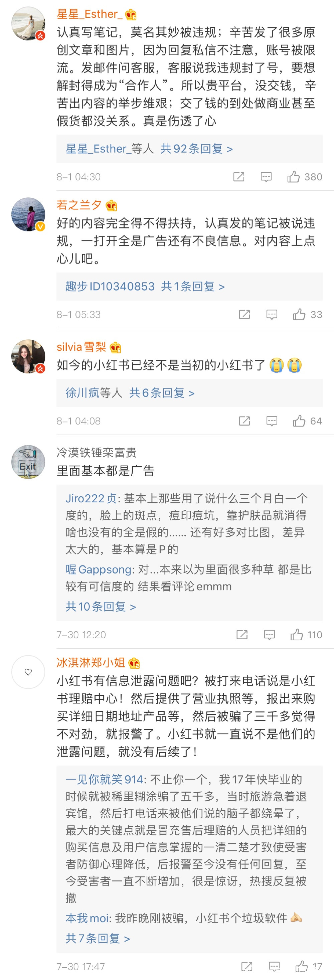Share 星星_Esther_'s comment using forward icon
Image resolution: width=334 pixels, height=980 pixels.
coord(238,177)
